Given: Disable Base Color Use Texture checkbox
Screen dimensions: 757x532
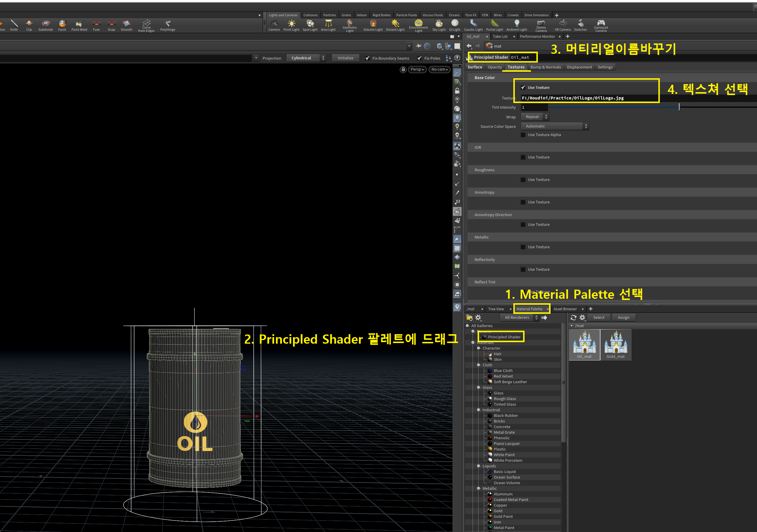Looking at the screenshot, I should click(523, 88).
